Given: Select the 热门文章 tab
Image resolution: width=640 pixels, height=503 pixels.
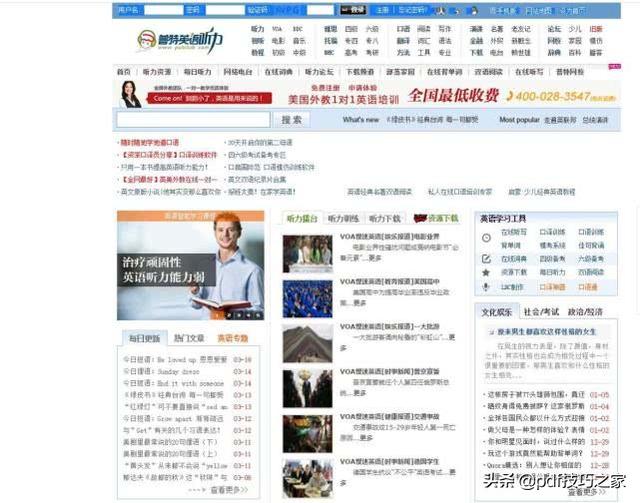Looking at the screenshot, I should click(189, 338).
